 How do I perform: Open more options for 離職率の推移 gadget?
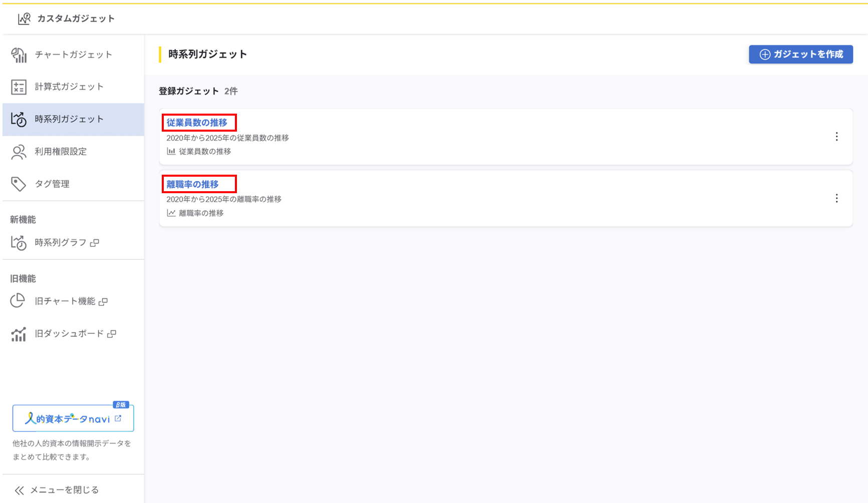pos(836,199)
